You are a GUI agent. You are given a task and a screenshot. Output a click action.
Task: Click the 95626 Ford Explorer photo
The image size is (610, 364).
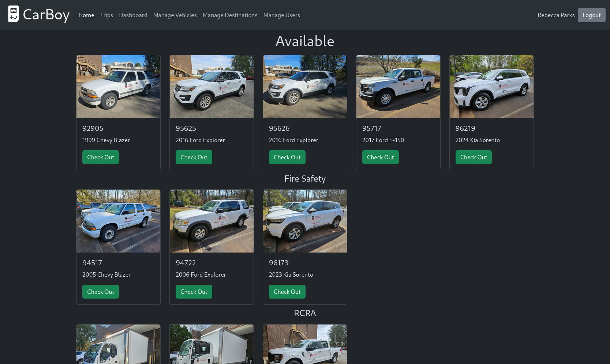click(x=305, y=87)
